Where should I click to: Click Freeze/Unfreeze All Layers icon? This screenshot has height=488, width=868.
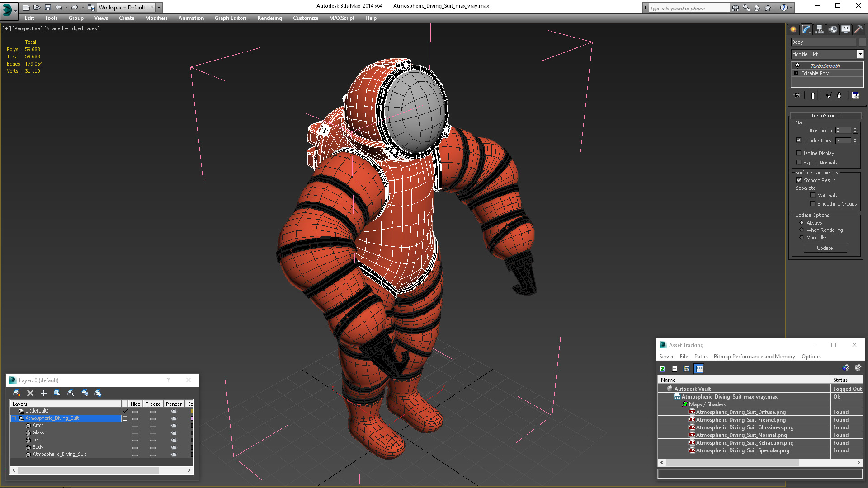[x=98, y=393]
